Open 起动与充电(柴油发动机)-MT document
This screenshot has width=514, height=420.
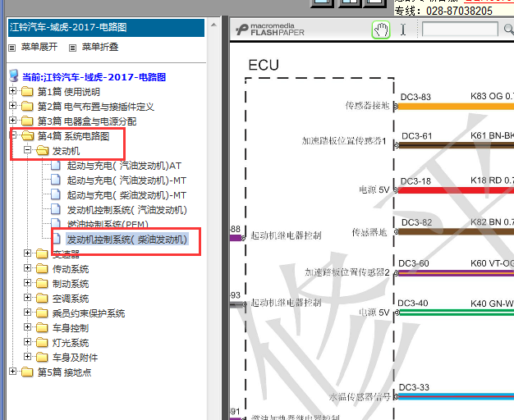[126, 195]
